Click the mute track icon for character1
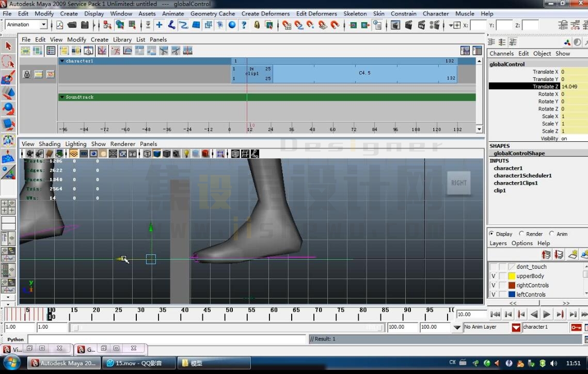This screenshot has width=588, height=374. click(x=51, y=74)
